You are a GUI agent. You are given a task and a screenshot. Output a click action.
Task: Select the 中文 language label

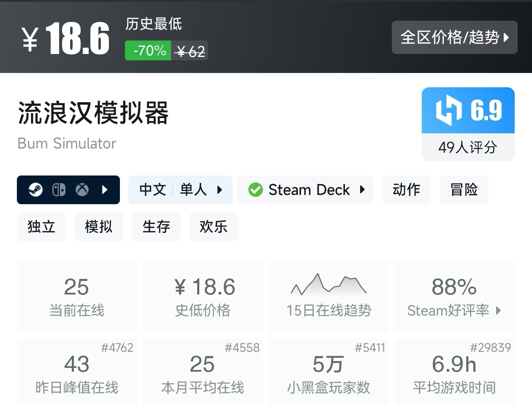click(x=153, y=190)
